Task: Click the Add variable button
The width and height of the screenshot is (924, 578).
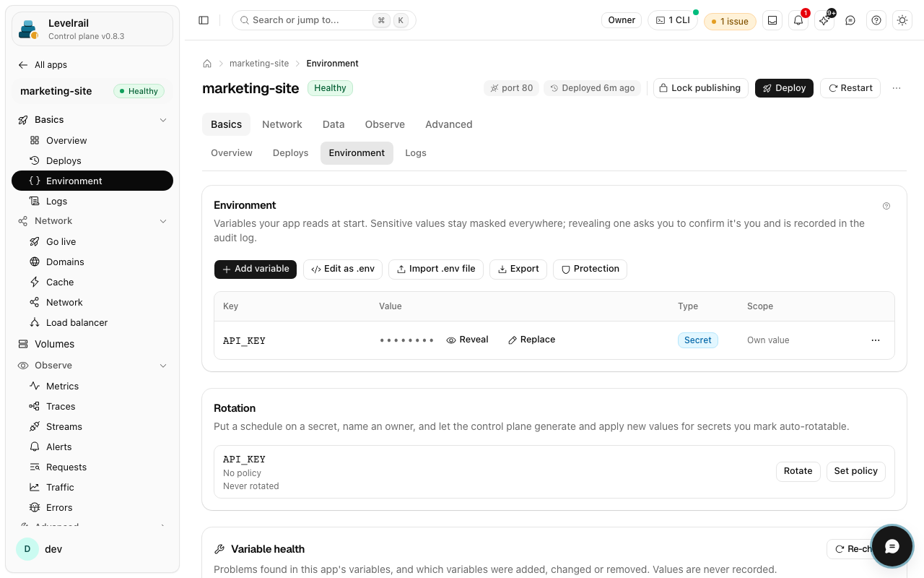Action: pos(256,269)
